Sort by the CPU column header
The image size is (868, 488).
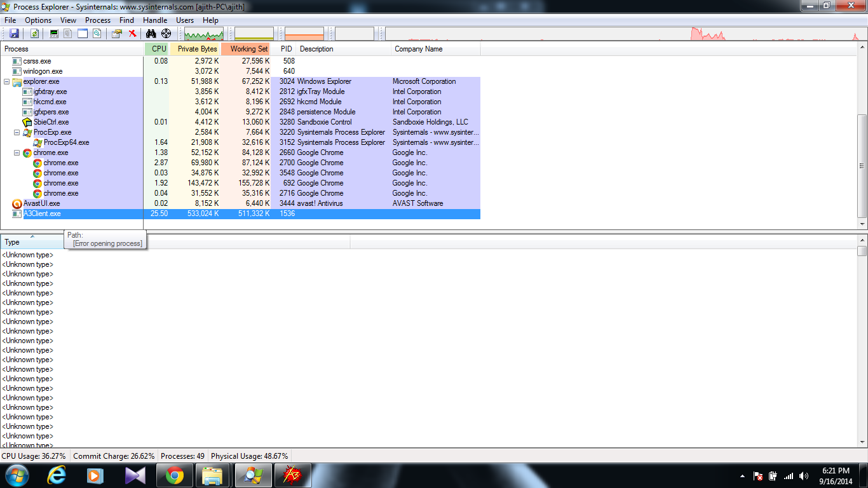[157, 49]
